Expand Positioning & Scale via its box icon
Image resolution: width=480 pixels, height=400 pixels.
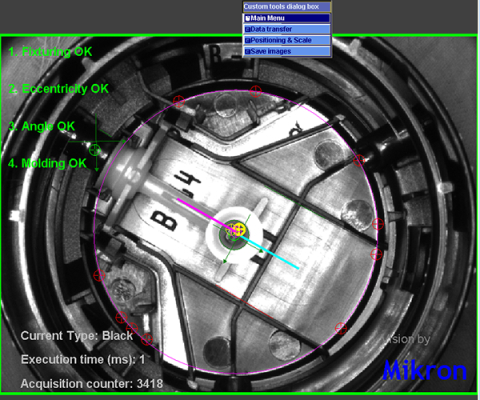click(247, 40)
